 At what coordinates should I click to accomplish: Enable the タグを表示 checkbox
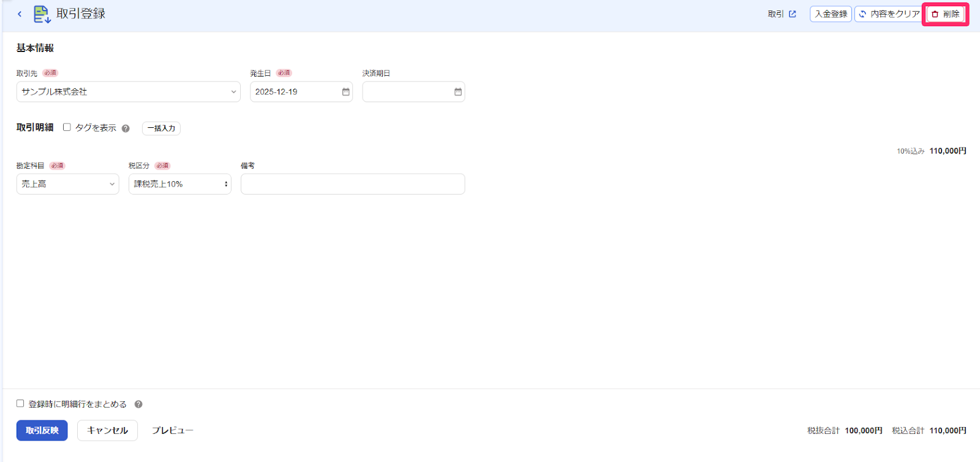67,127
